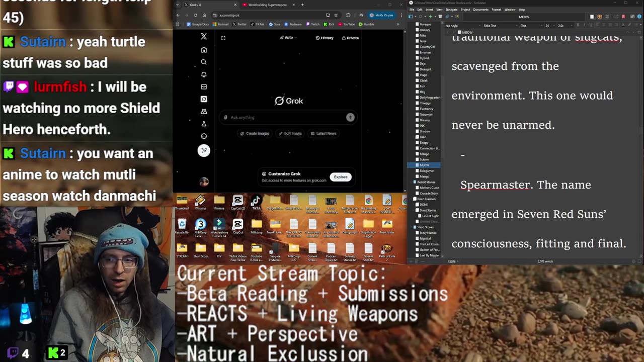Toggle Underline in Scrivener format bar
Image resolution: width=644 pixels, height=362 pixels.
pyautogui.click(x=591, y=26)
